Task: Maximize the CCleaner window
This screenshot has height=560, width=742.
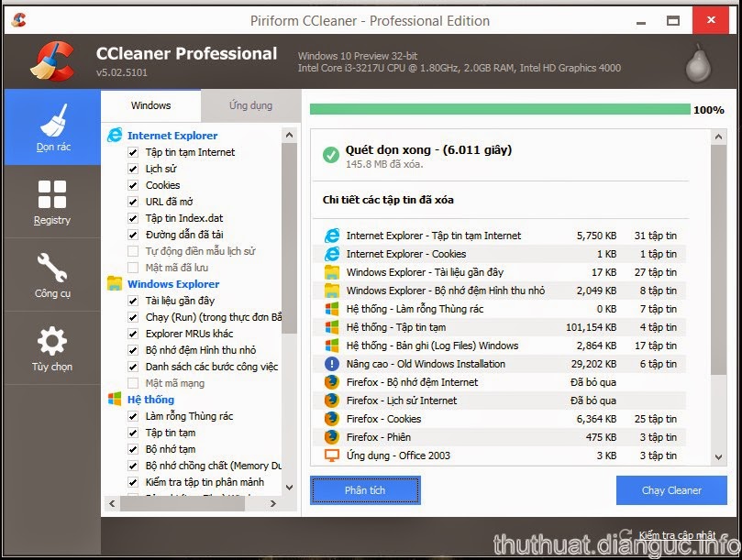Action: coord(673,20)
